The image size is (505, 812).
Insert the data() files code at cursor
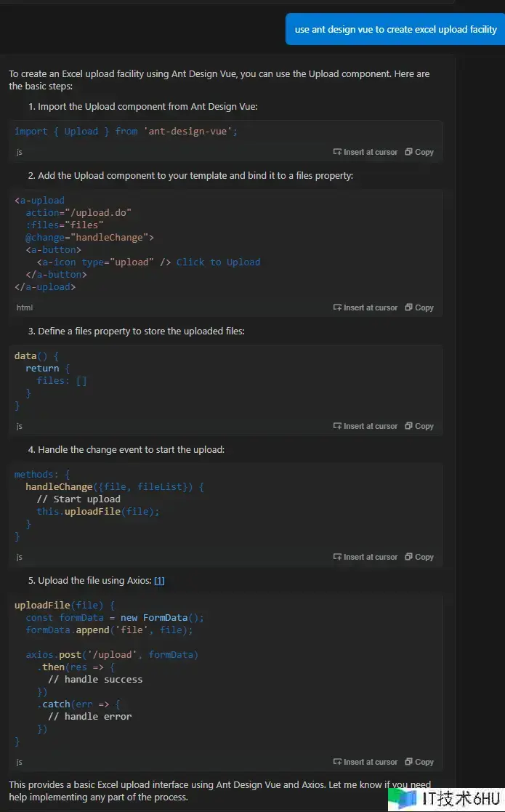click(365, 426)
